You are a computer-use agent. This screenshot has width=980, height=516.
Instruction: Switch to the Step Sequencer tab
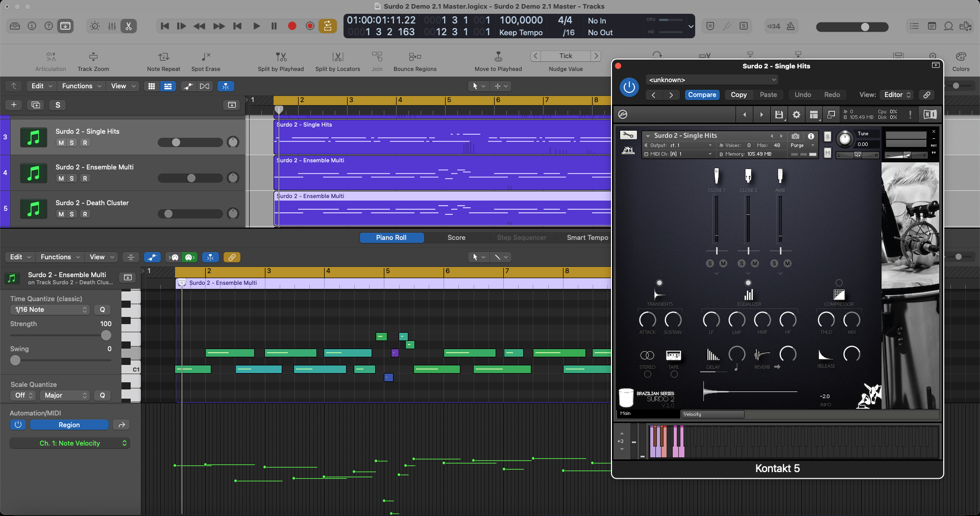[x=521, y=238]
